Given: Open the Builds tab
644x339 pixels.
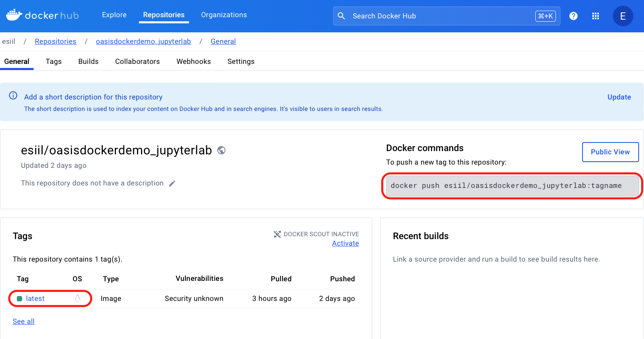Looking at the screenshot, I should [x=89, y=61].
